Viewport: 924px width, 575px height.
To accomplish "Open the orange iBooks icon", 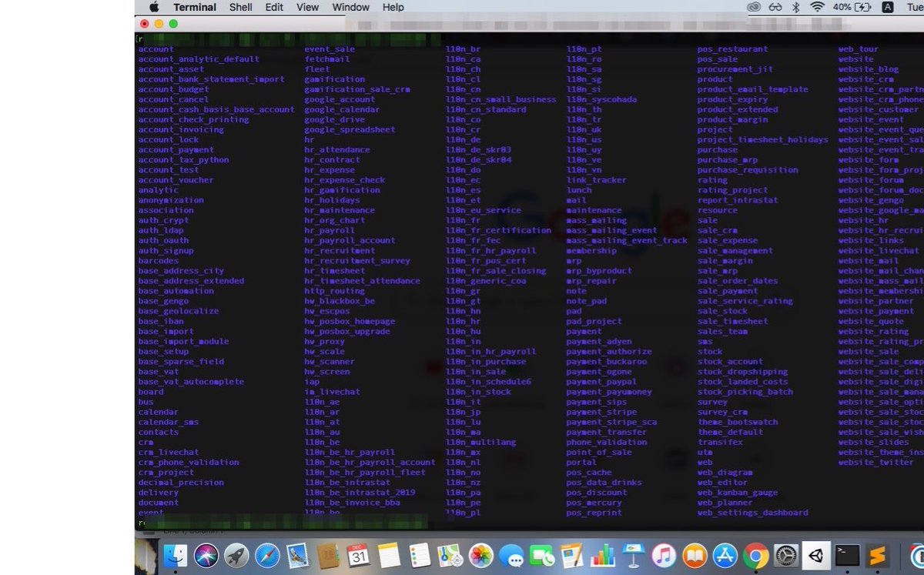I will click(695, 555).
